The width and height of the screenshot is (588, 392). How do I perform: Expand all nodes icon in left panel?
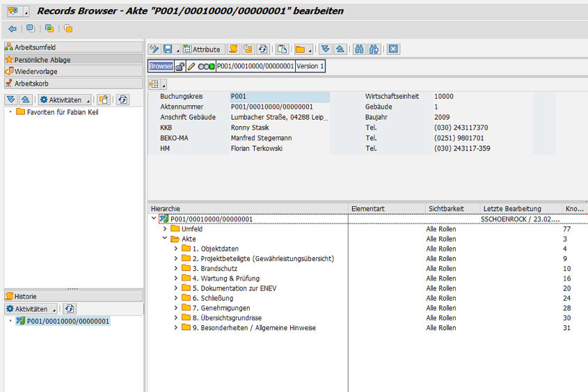coord(11,100)
